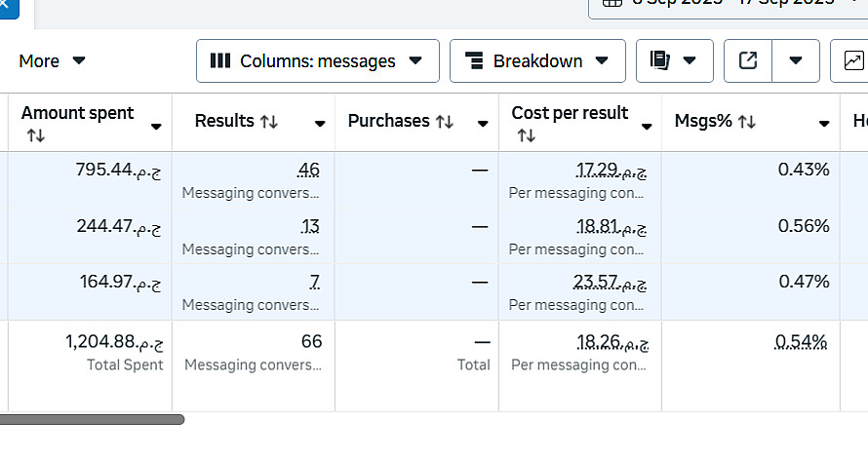868x458 pixels.
Task: Click the export table data icon
Action: (748, 60)
